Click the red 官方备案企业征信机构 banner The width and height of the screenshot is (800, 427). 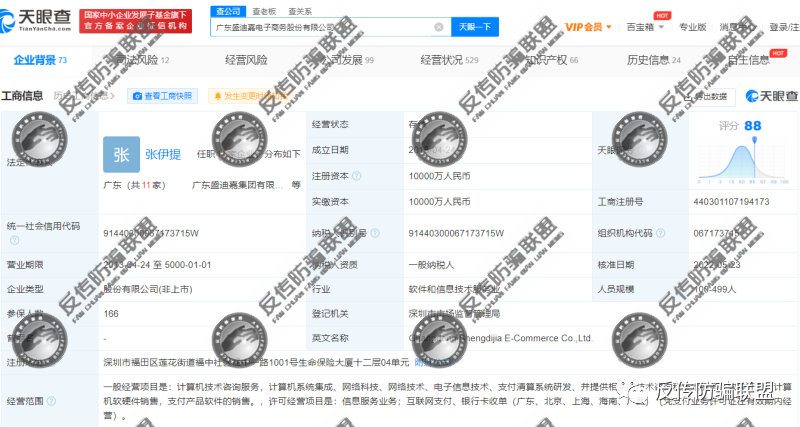[136, 21]
